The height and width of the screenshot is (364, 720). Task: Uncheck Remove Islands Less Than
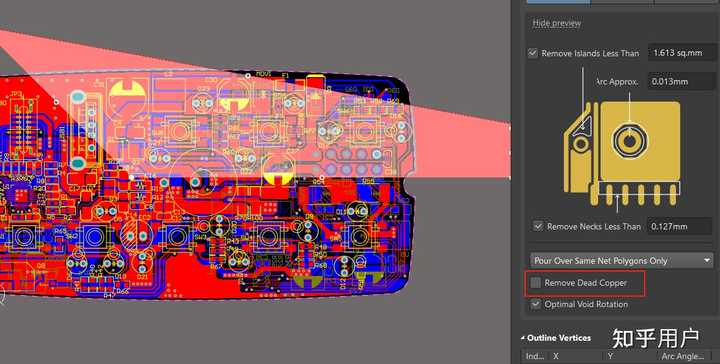tap(533, 53)
